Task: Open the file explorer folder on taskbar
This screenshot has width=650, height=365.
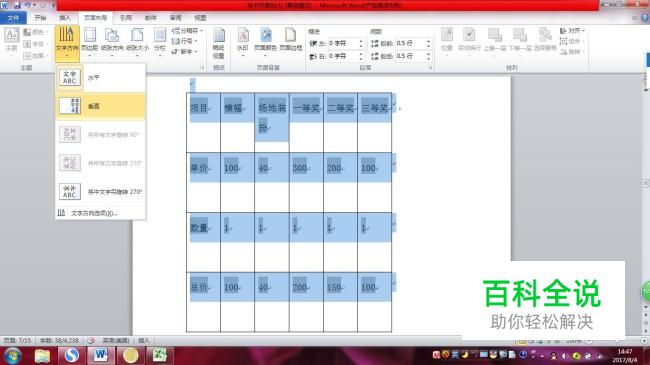Action: click(42, 356)
